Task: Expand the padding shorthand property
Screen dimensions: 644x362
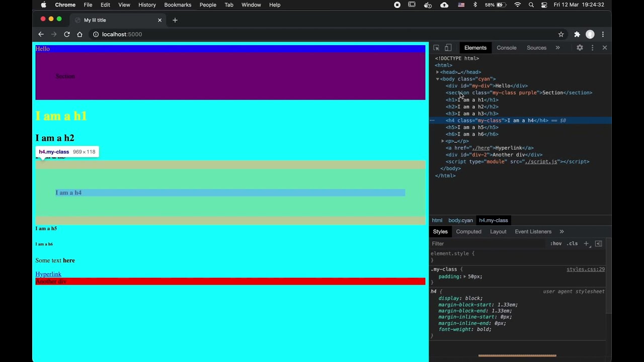Action: [x=465, y=277]
